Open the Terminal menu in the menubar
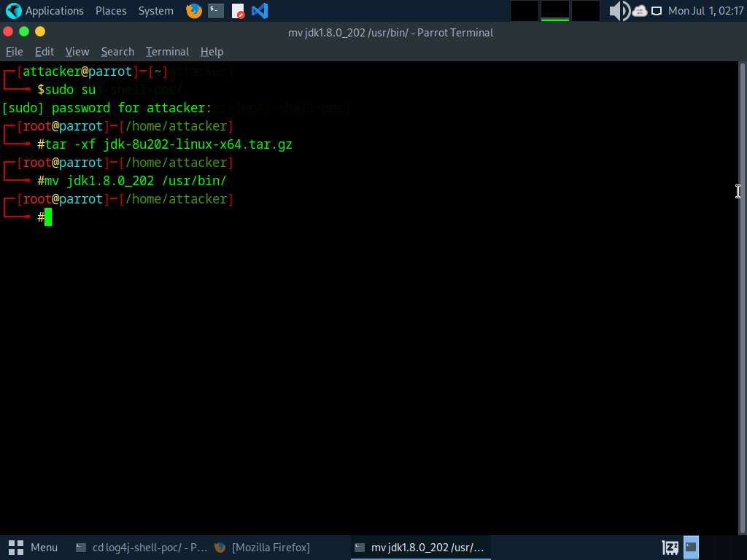Viewport: 747px width, 560px height. [167, 52]
